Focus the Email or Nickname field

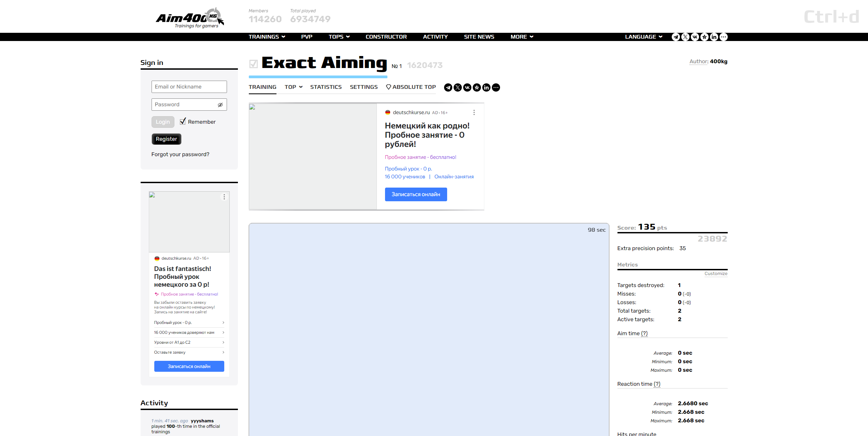tap(189, 87)
